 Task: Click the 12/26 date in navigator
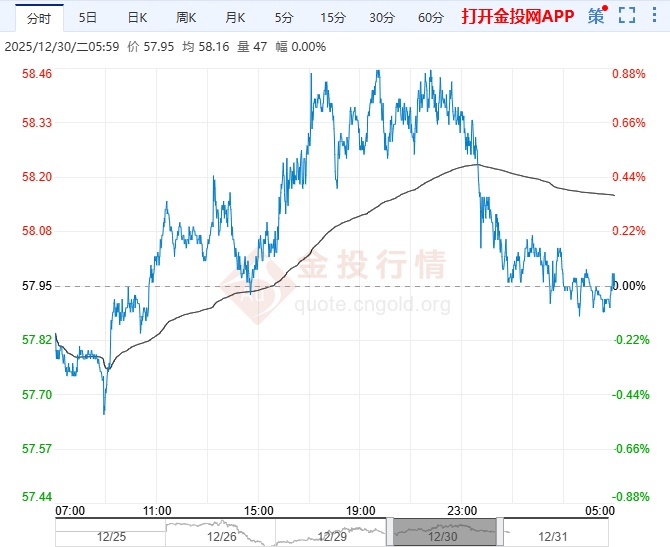(x=221, y=537)
